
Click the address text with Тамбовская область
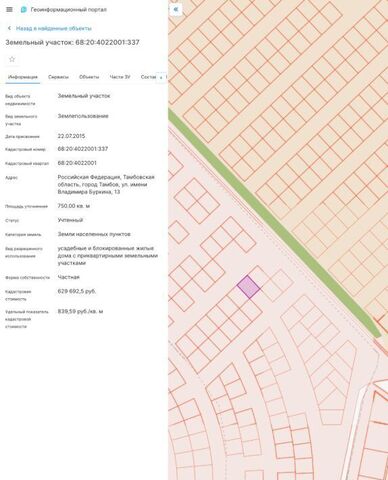pos(106,184)
